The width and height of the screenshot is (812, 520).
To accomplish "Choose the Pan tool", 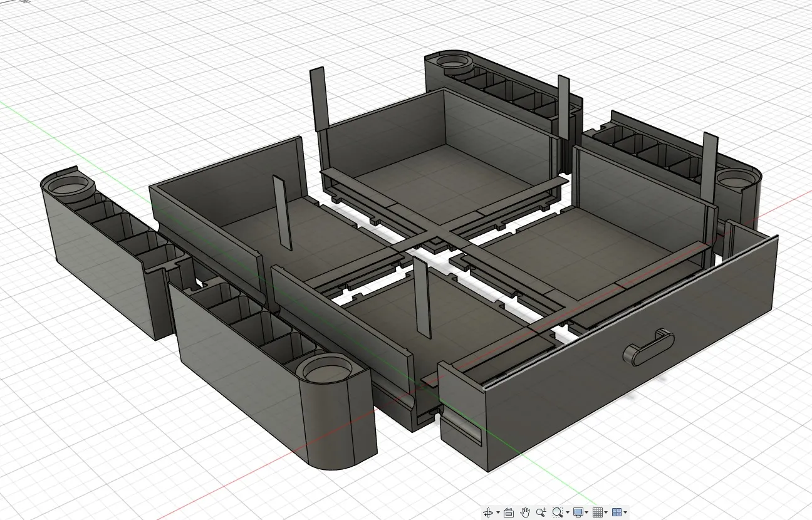I will [x=526, y=512].
